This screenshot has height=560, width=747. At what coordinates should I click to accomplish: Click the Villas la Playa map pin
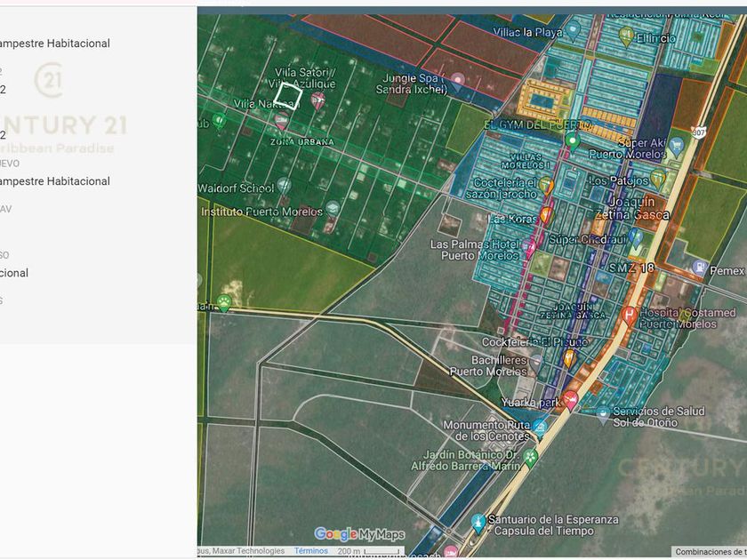[x=573, y=32]
